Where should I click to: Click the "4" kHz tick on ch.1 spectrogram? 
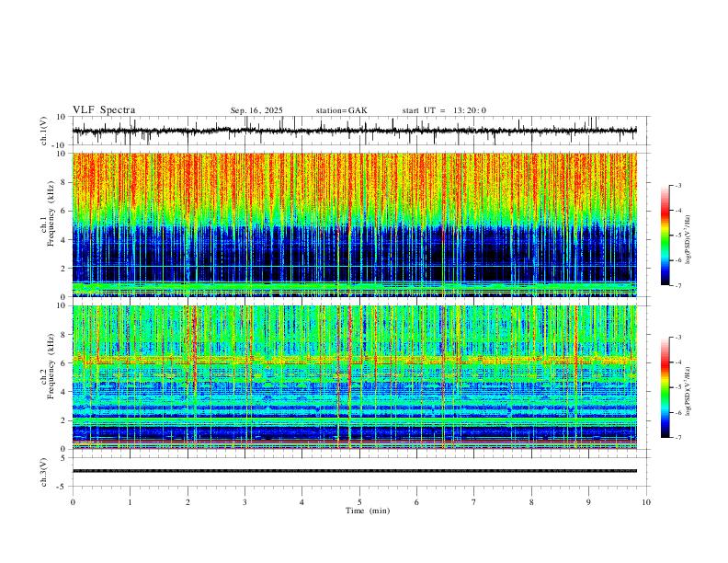tap(64, 240)
